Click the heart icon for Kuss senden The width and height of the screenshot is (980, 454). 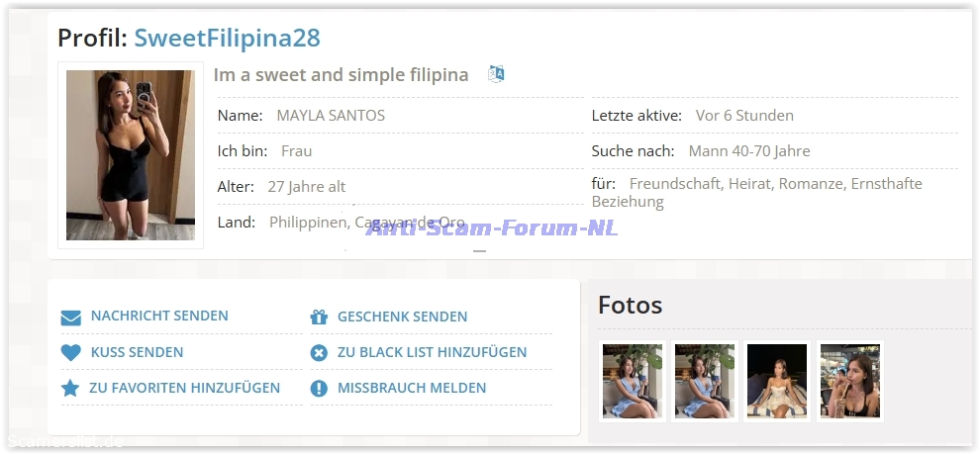(x=70, y=353)
